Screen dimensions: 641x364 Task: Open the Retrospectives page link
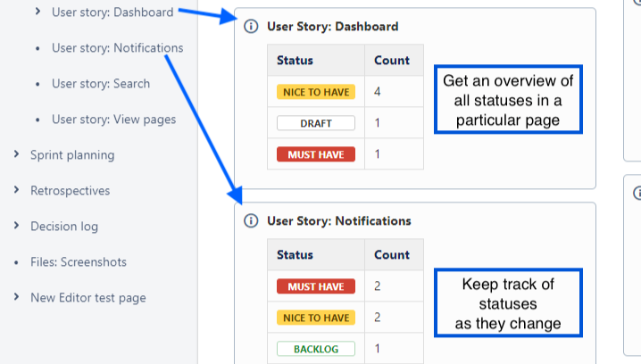tap(70, 190)
